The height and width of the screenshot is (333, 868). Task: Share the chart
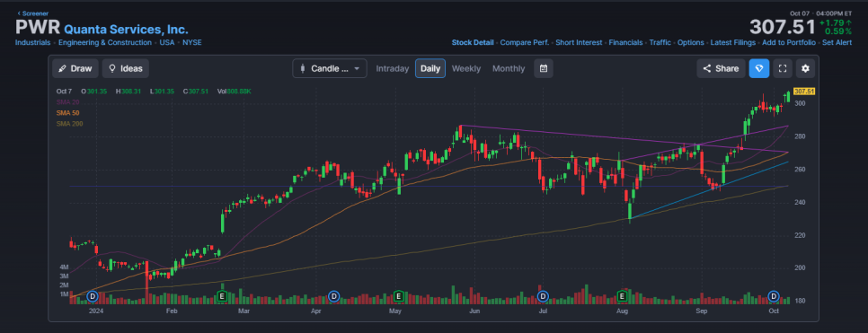721,68
